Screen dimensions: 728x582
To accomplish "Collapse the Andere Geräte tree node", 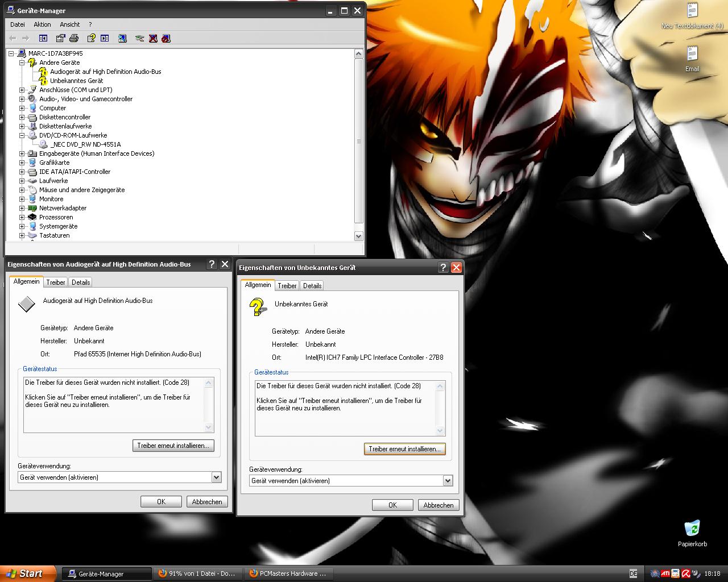I will pos(22,63).
